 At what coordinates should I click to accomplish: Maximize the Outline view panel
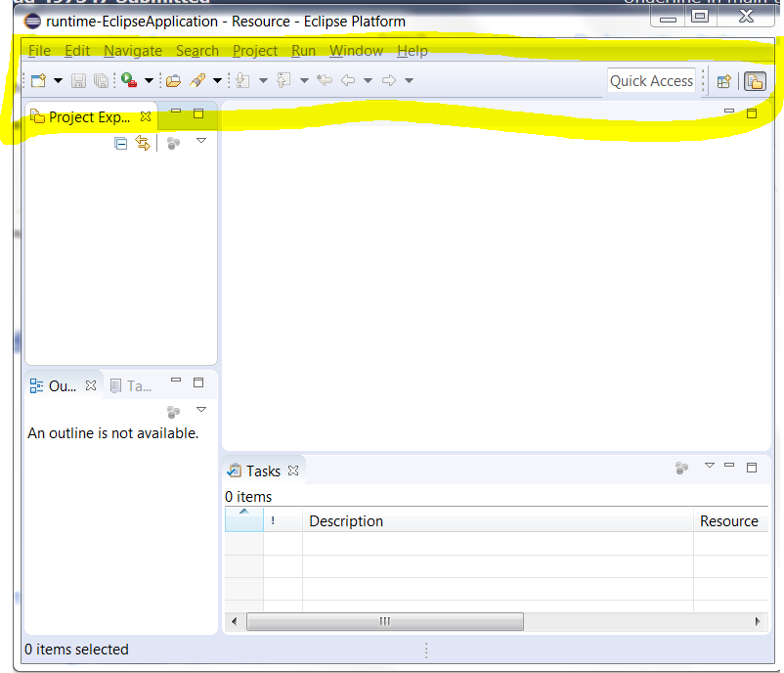coord(198,382)
